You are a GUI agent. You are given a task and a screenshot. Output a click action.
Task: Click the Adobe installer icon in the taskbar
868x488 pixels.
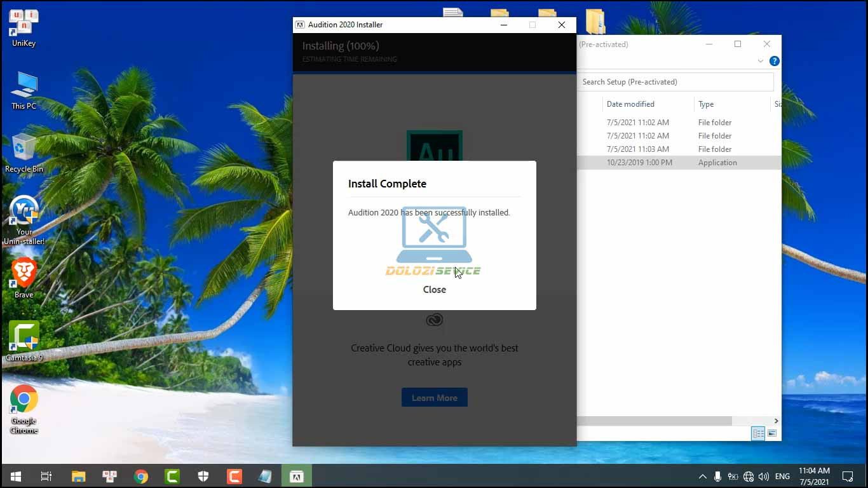pos(297,476)
